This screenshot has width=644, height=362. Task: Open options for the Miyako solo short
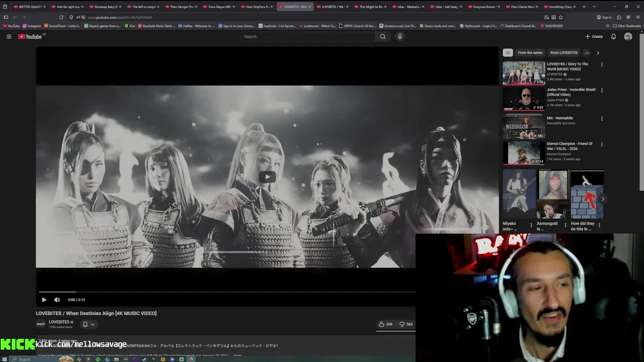[531, 225]
